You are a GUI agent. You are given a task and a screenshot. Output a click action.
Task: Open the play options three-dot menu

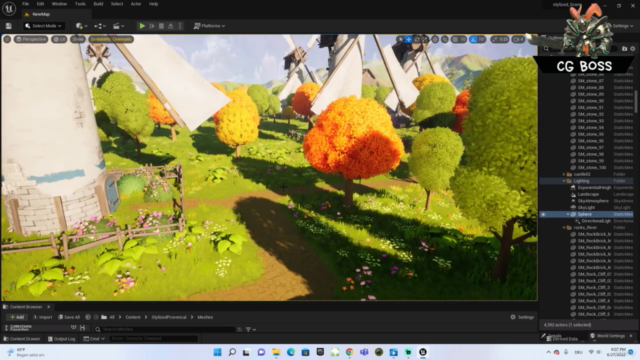(180, 26)
